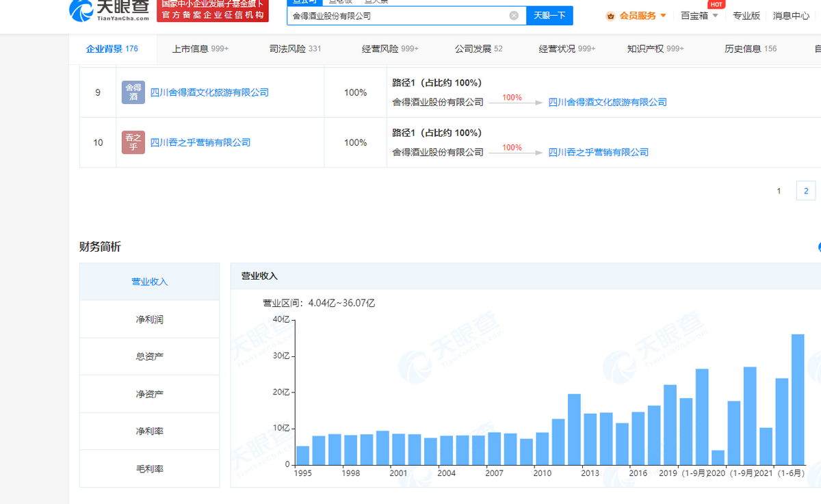Open 消息中心
The image size is (821, 504).
pyautogui.click(x=791, y=16)
